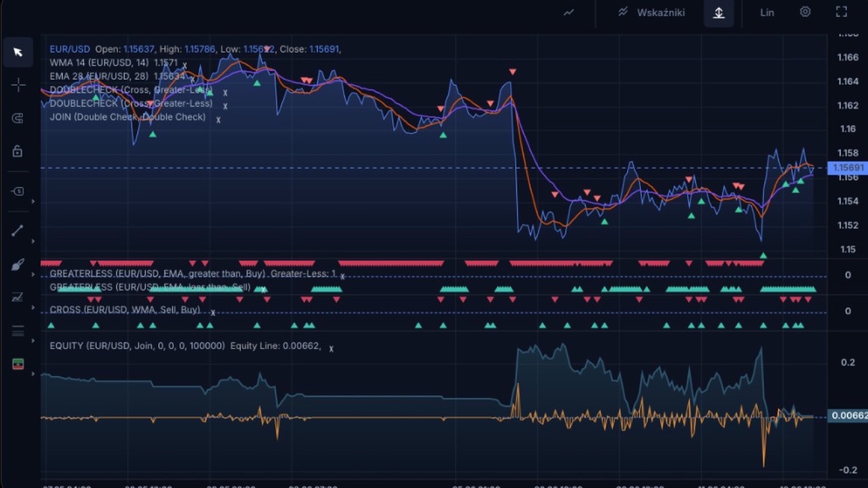Viewport: 868px width, 488px height.
Task: Remove the GREATERLESS less than Sell indicator
Action: 264,290
